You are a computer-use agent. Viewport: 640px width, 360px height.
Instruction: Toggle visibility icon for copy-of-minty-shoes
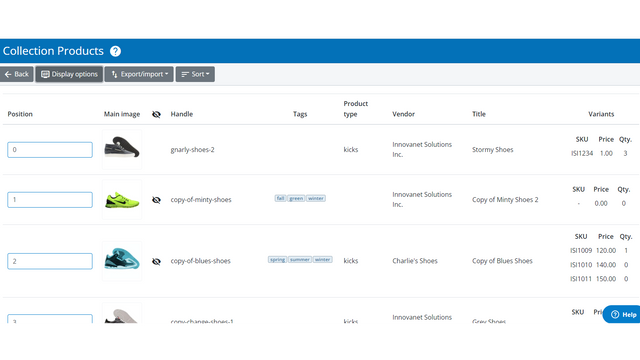pyautogui.click(x=156, y=200)
